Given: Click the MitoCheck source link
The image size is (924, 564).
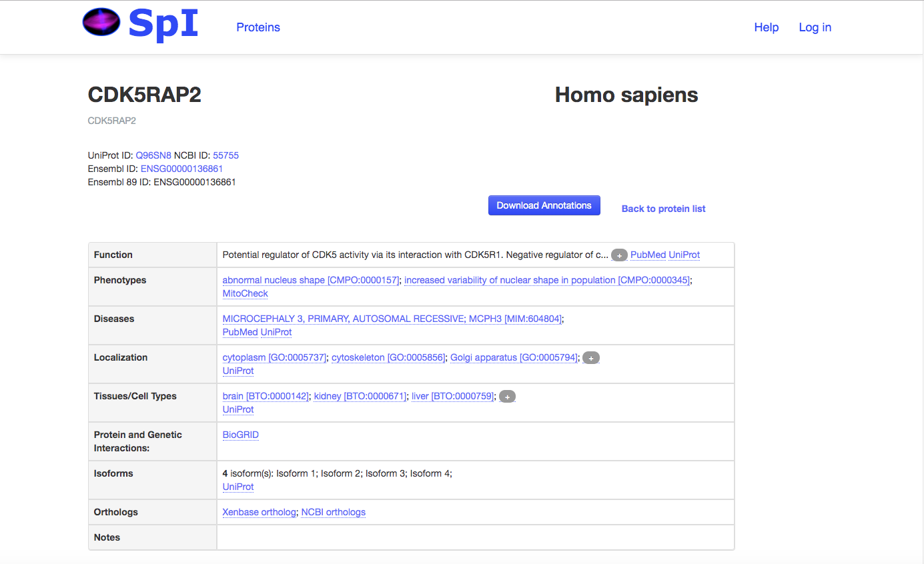Looking at the screenshot, I should (x=245, y=293).
